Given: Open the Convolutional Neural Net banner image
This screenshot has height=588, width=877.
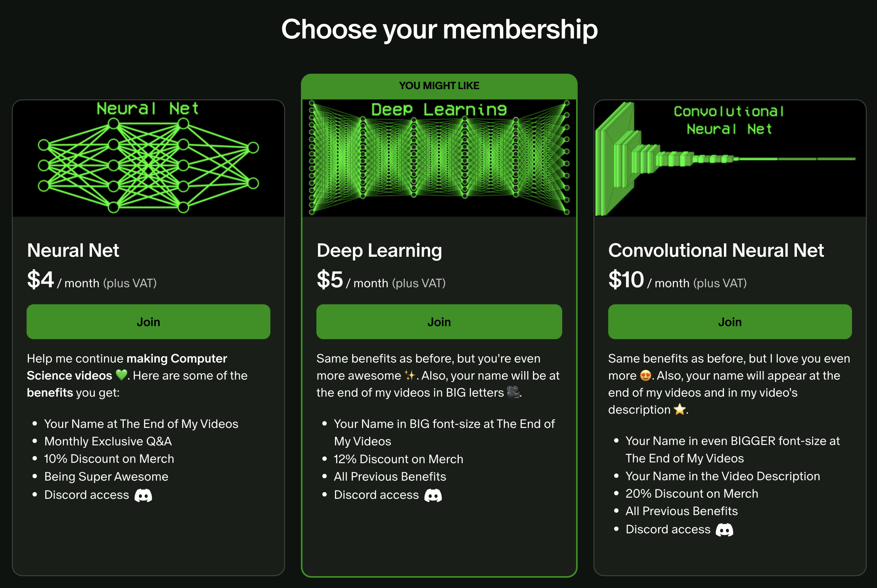Looking at the screenshot, I should 730,158.
